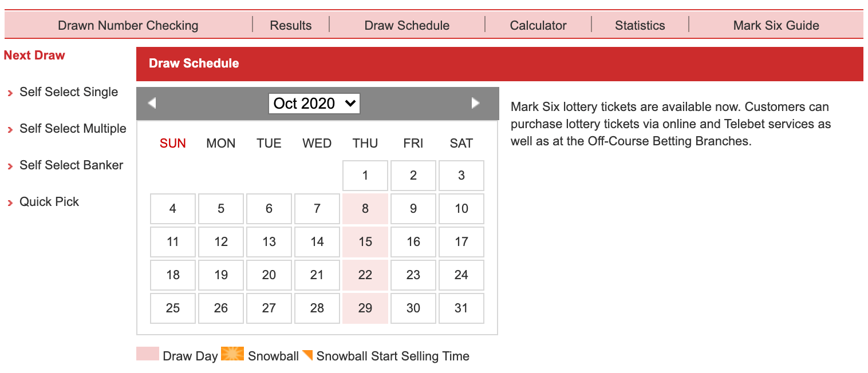
Task: Select draw day 8 on the calendar
Action: [x=365, y=209]
